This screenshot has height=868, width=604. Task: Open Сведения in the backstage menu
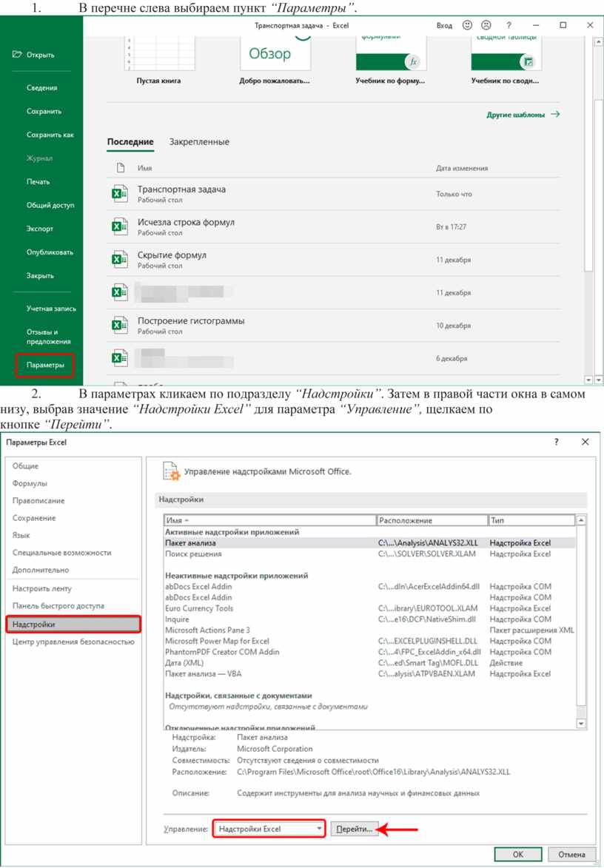point(41,88)
